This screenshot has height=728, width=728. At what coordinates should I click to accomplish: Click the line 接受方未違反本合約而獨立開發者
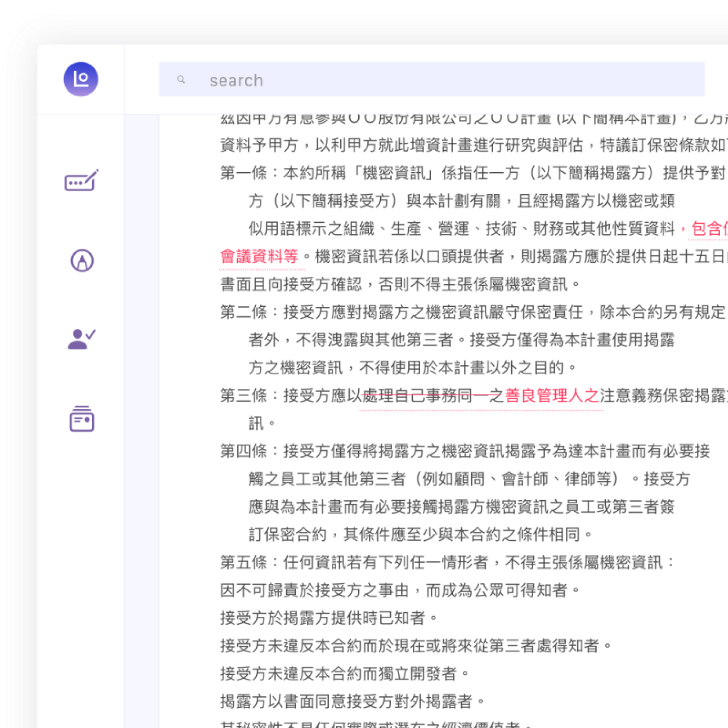tap(344, 673)
